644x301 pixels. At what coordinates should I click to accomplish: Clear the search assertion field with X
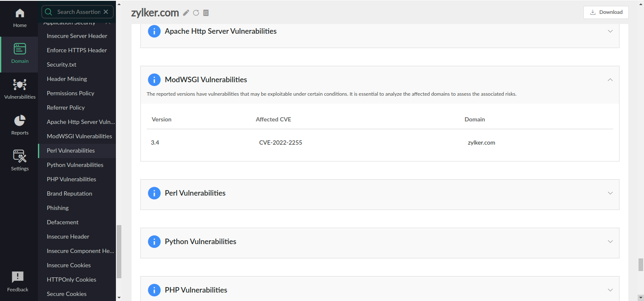(106, 12)
